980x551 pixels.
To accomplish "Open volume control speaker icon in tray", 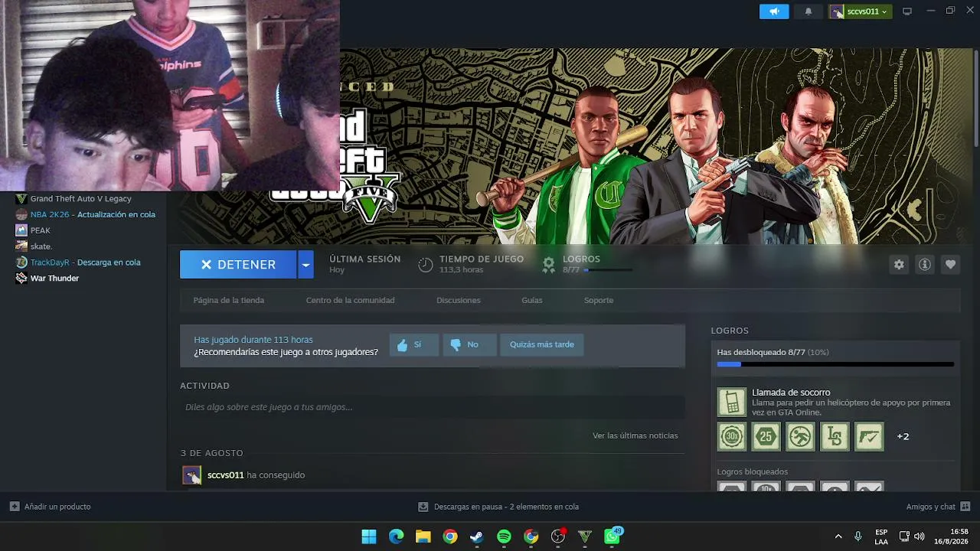I will point(920,536).
